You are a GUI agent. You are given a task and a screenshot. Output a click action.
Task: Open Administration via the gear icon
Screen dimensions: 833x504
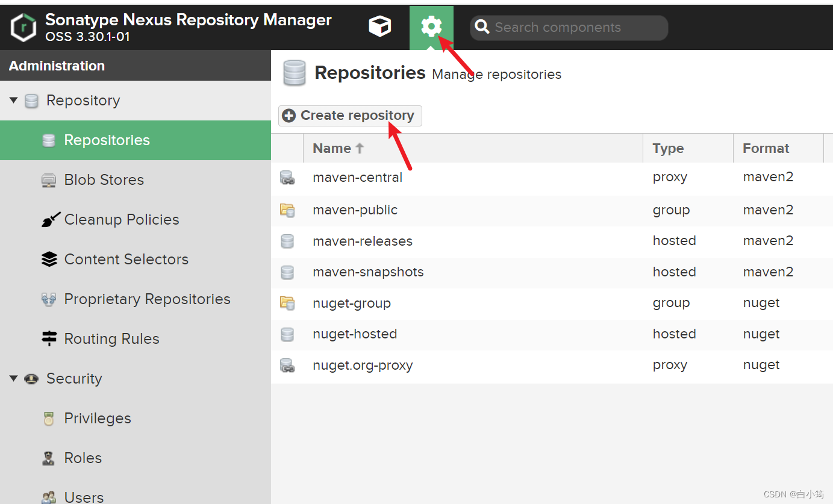coord(431,27)
